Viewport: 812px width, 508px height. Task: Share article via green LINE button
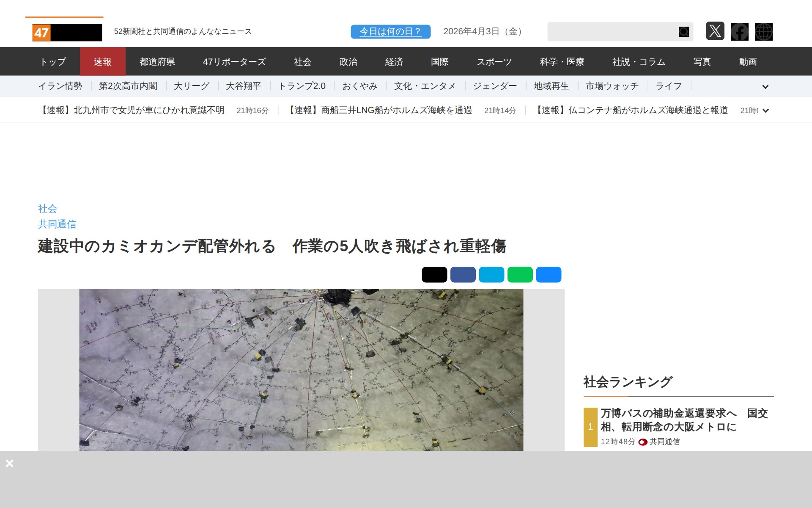(520, 274)
